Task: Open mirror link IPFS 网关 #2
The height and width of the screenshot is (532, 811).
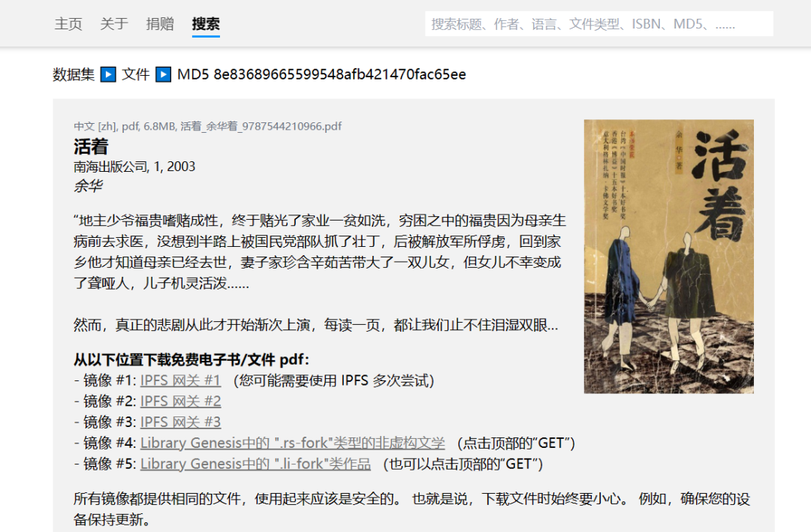Action: (180, 401)
